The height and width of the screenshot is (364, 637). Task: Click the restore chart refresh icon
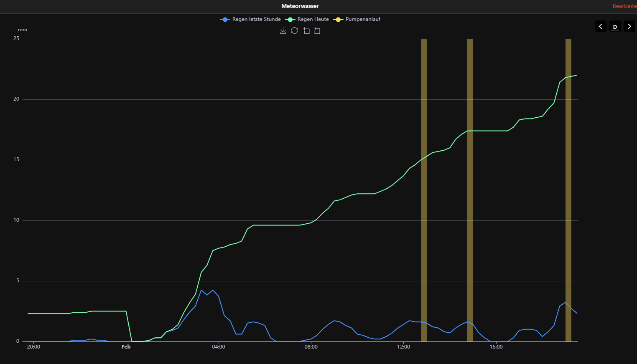(x=295, y=31)
